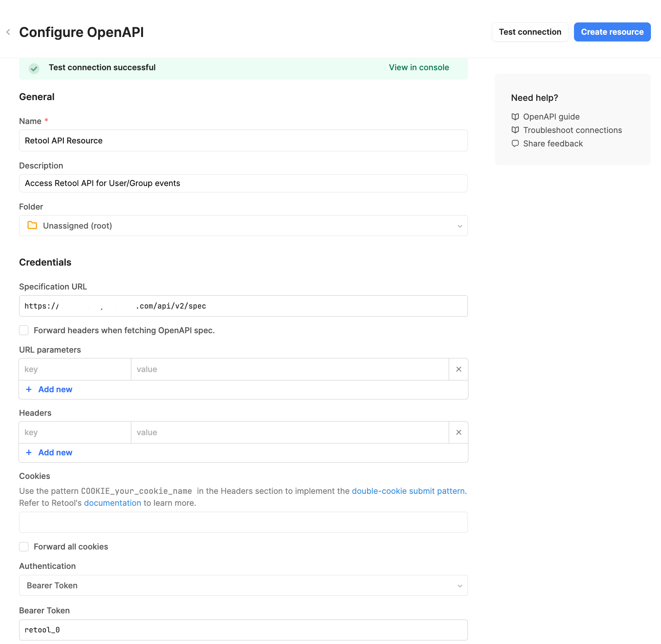Click the Create resource button

point(612,32)
